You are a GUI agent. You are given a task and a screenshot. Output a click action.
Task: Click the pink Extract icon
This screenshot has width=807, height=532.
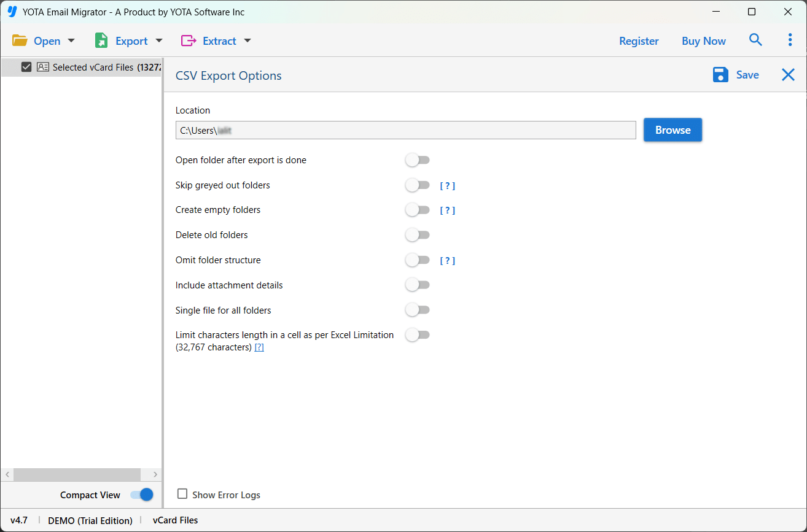[x=188, y=41]
